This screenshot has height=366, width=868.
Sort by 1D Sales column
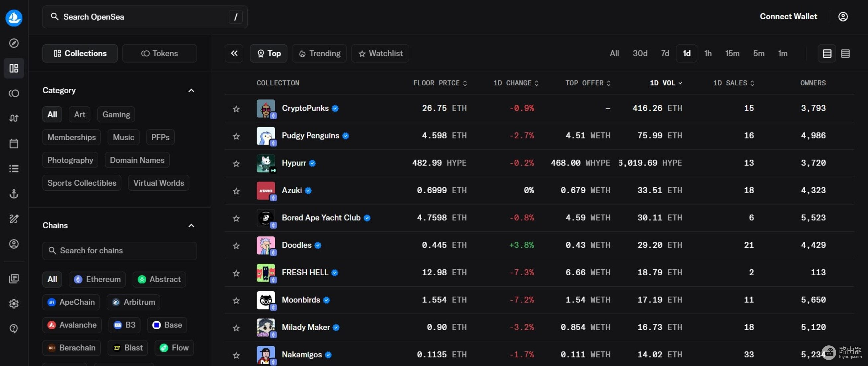pos(734,83)
